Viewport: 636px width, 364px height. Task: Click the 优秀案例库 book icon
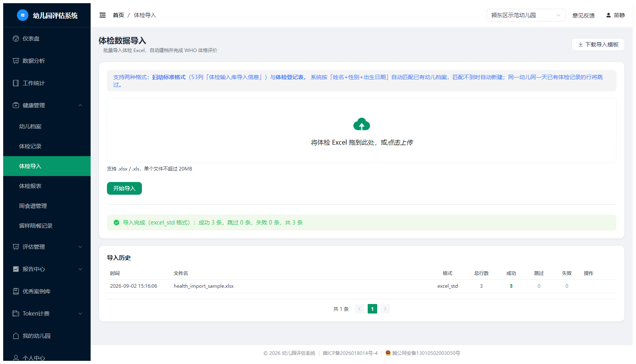point(16,291)
